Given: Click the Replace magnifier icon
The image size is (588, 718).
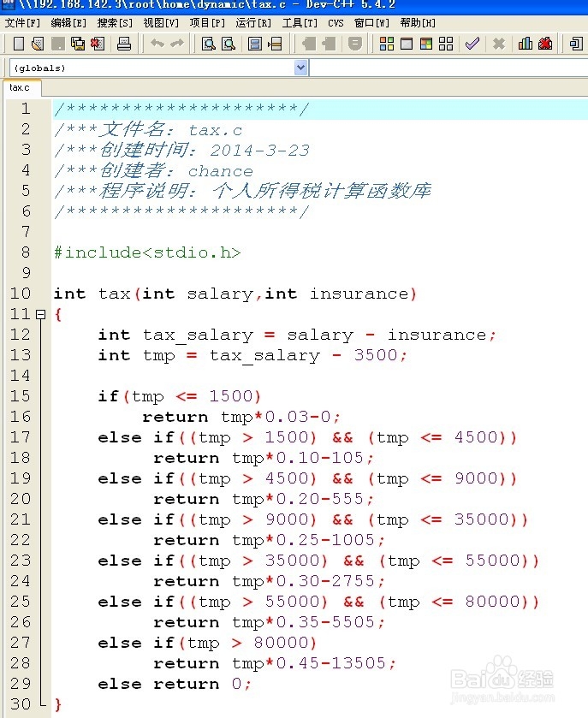Looking at the screenshot, I should click(x=228, y=44).
